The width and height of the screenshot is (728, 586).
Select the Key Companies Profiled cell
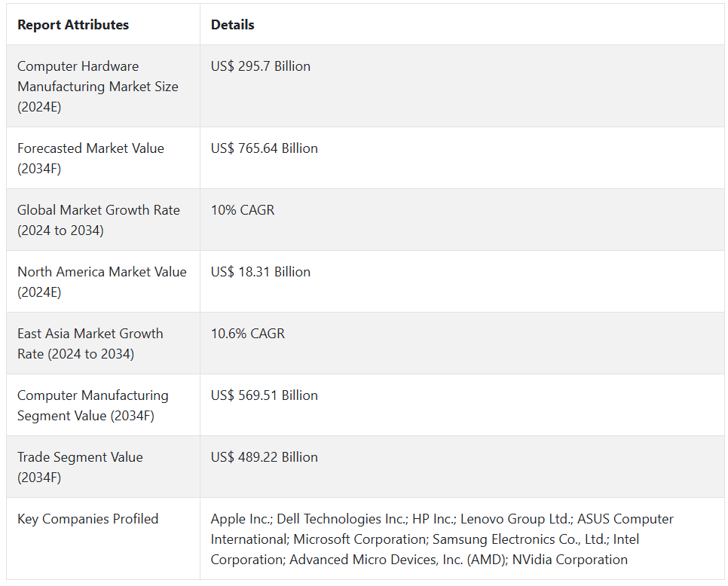pos(103,539)
